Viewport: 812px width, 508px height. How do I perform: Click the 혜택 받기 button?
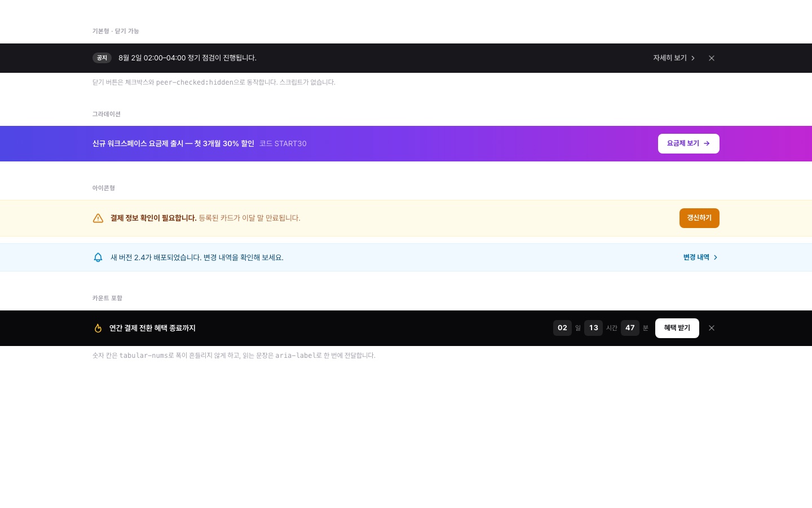click(x=677, y=328)
